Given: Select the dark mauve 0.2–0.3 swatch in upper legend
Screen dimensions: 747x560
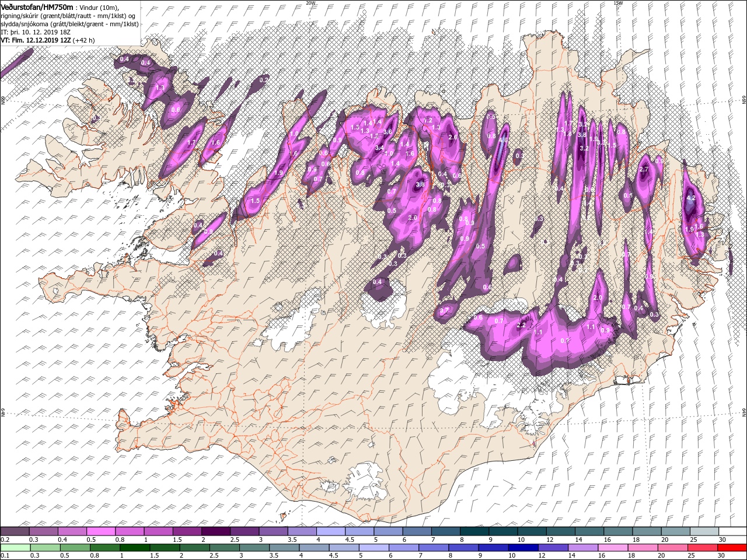Looking at the screenshot, I should 15,531.
